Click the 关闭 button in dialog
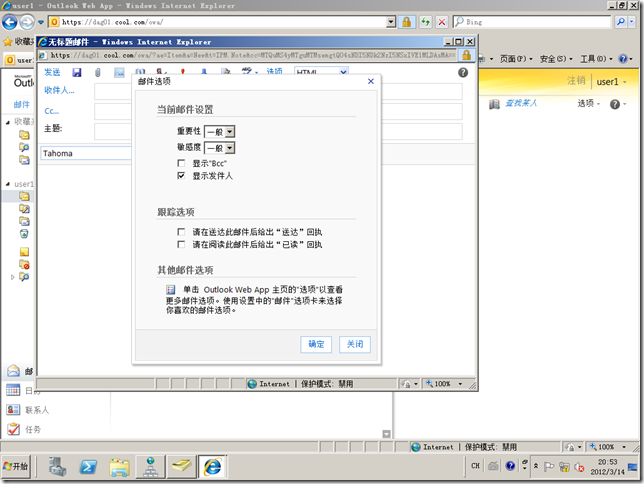 (355, 344)
